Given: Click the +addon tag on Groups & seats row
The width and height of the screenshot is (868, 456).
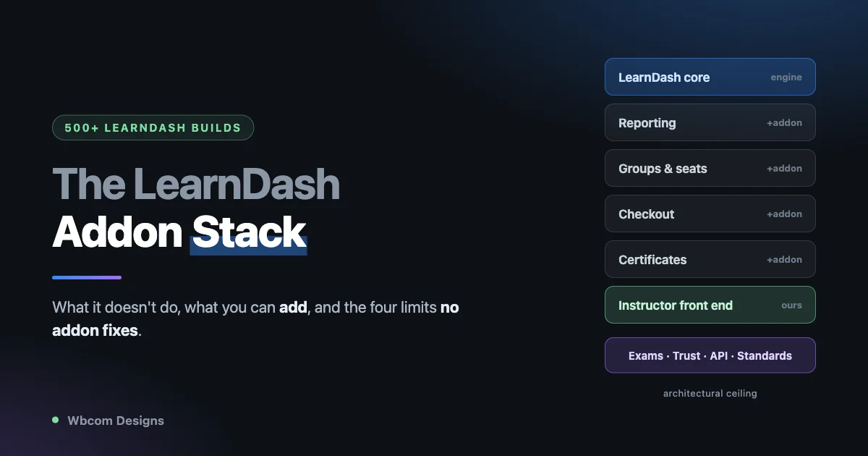Looking at the screenshot, I should pyautogui.click(x=784, y=169).
